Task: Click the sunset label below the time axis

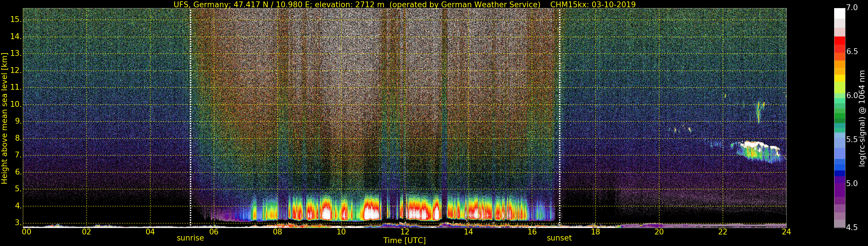Action: click(x=559, y=238)
